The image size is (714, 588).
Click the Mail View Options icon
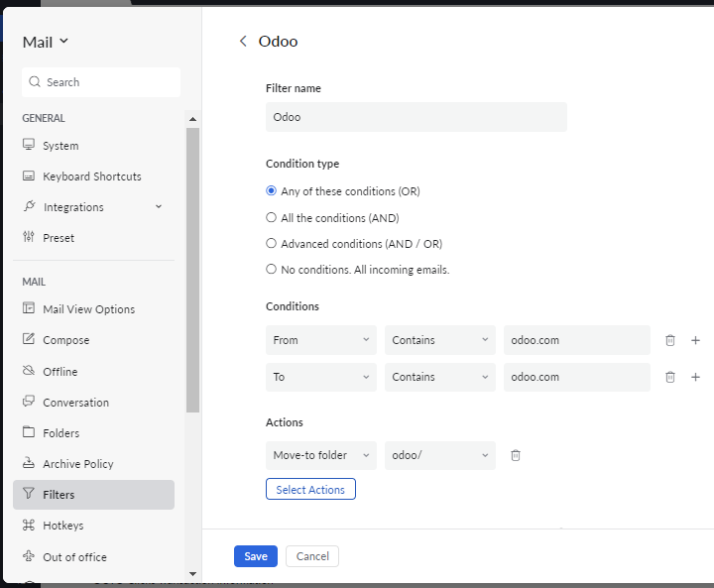pyautogui.click(x=29, y=308)
